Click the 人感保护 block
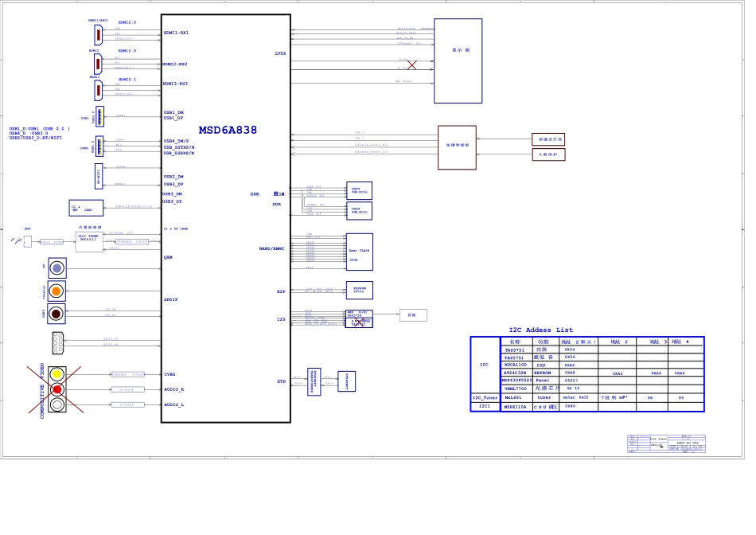Image resolution: width=756 pixels, height=535 pixels. [x=548, y=154]
